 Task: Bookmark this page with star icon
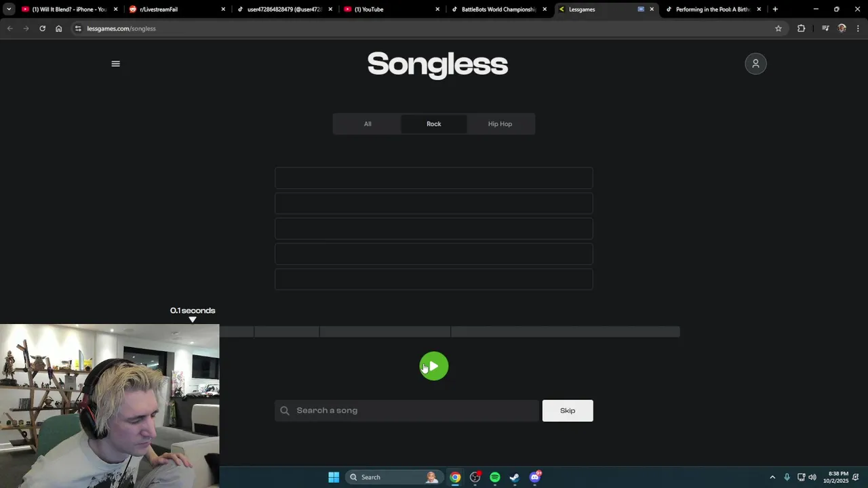(x=778, y=28)
